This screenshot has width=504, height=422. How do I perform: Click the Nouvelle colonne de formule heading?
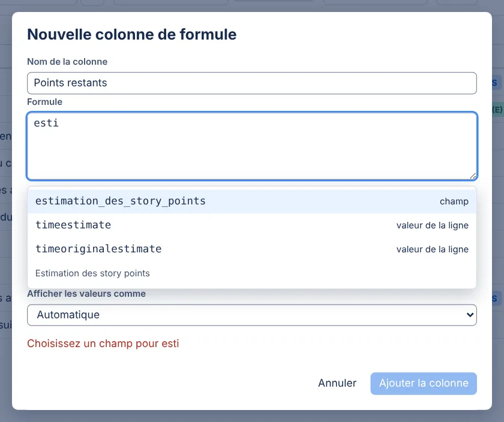click(132, 34)
